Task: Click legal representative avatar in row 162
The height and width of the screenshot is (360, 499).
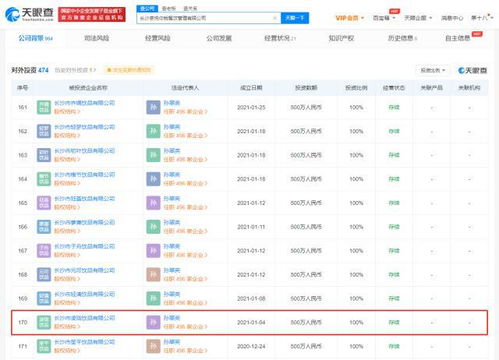Action: point(153,131)
